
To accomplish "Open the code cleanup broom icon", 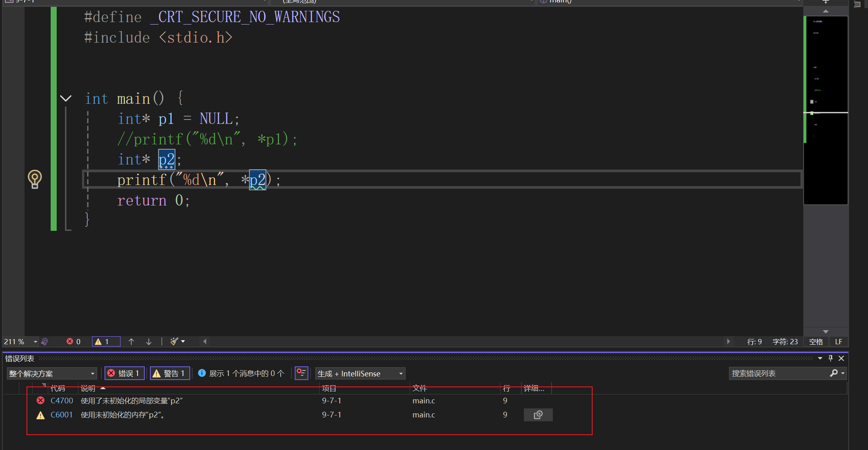I will 174,341.
